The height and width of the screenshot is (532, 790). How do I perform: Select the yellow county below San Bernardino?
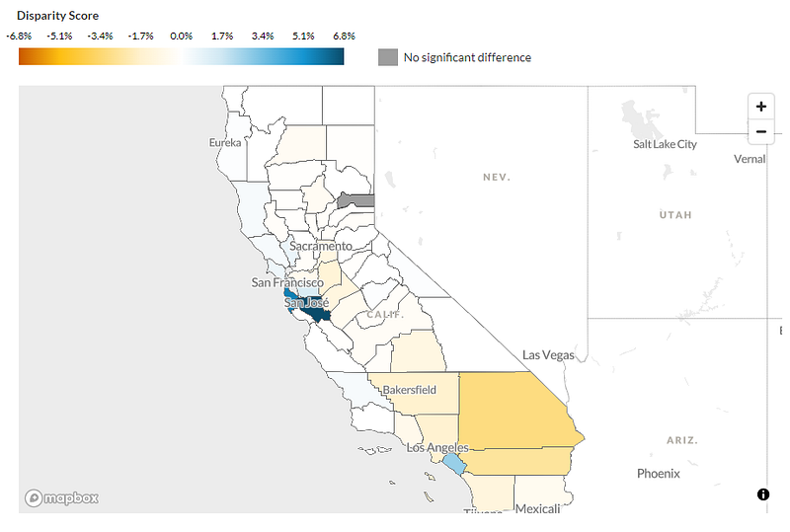click(519, 461)
